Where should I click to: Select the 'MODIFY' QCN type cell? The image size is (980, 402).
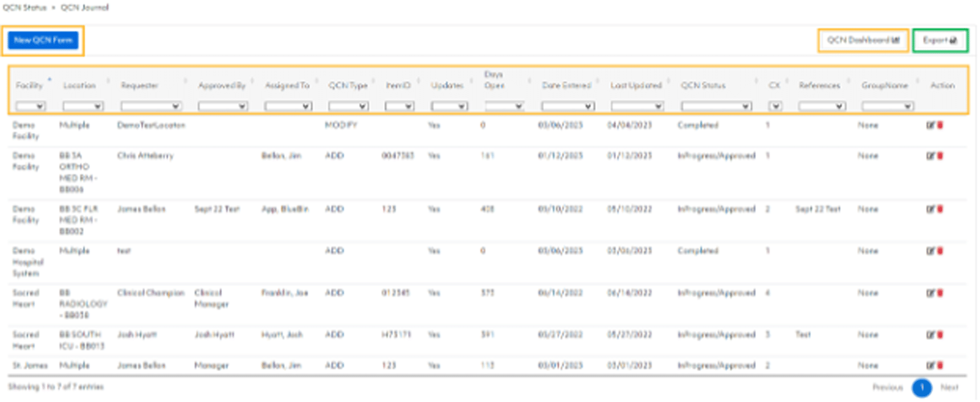click(x=341, y=125)
